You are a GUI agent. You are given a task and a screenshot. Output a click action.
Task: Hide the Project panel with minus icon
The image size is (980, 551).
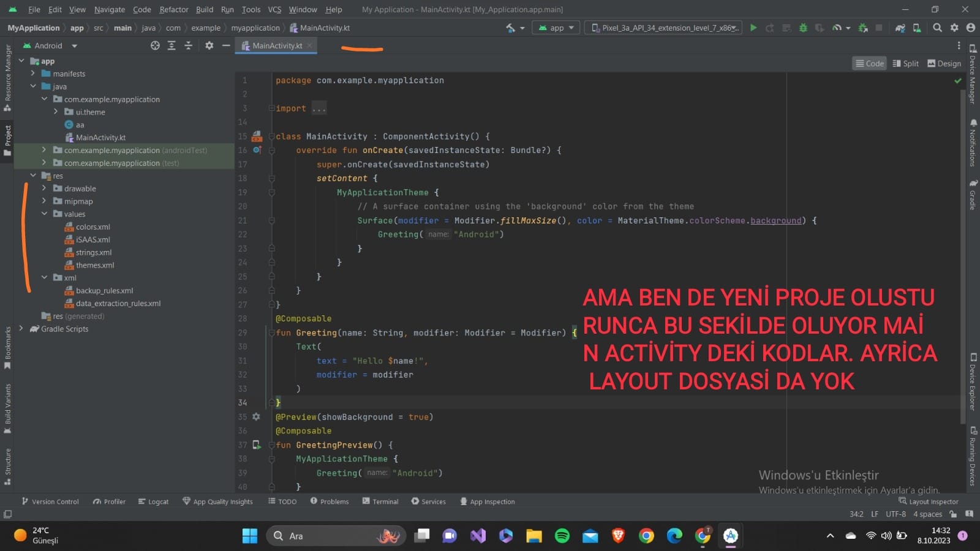[226, 45]
